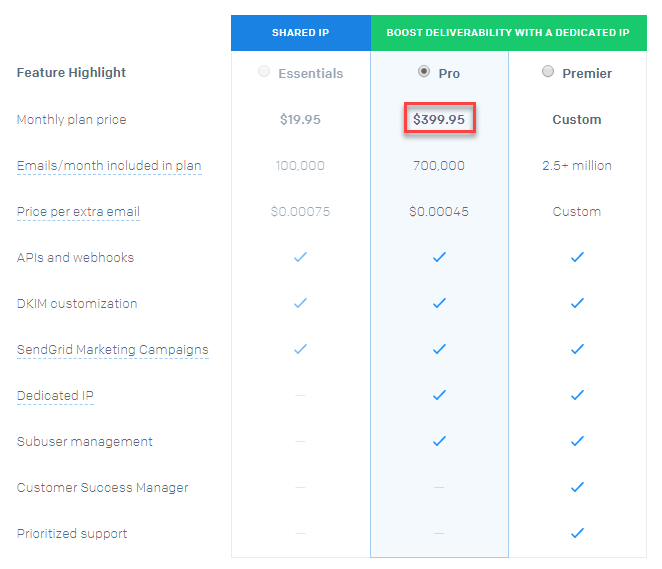Click Premier checkmark for Dedicated IP
Screen dimensions: 662x569
tap(577, 395)
